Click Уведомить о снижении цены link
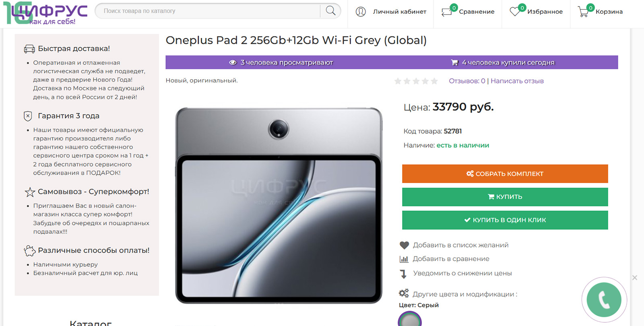Viewport: 644px width, 326px height. [x=462, y=273]
